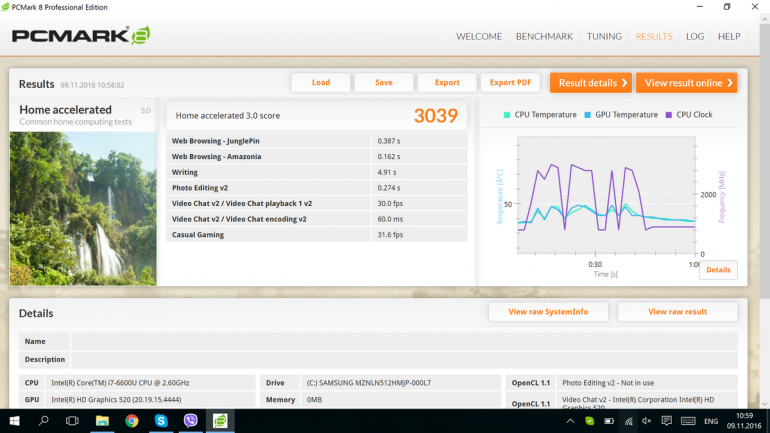Click GPU Temperature legend swatch
Screen dimensions: 770x433
coord(587,115)
